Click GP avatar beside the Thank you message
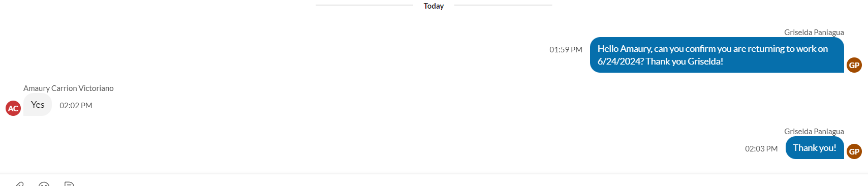Screen dimensions: 868x186 coord(854,151)
